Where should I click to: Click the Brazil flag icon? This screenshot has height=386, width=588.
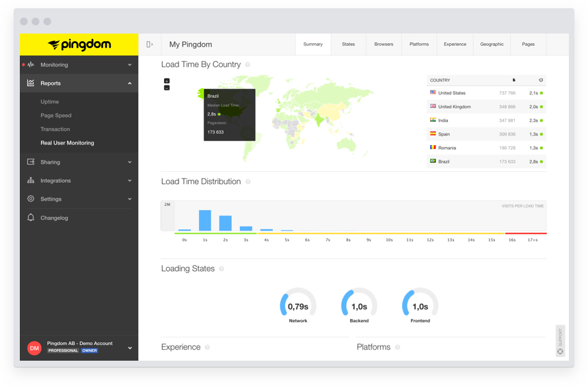coord(433,161)
